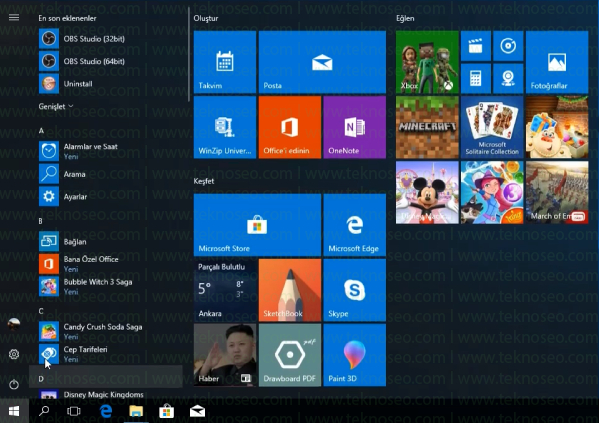Image resolution: width=599 pixels, height=423 pixels.
Task: Open the WinZip Universal tile
Action: click(x=225, y=127)
